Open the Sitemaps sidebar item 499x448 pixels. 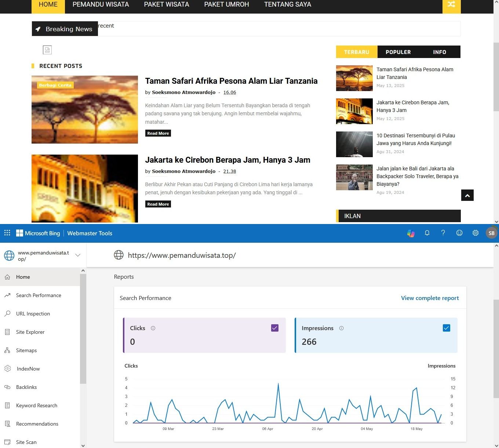[x=26, y=350]
